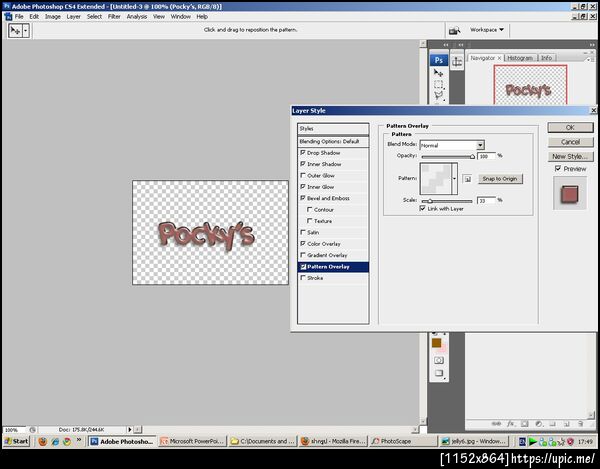Uncheck the Inner Glow checkbox
This screenshot has height=469, width=600.
tap(303, 187)
